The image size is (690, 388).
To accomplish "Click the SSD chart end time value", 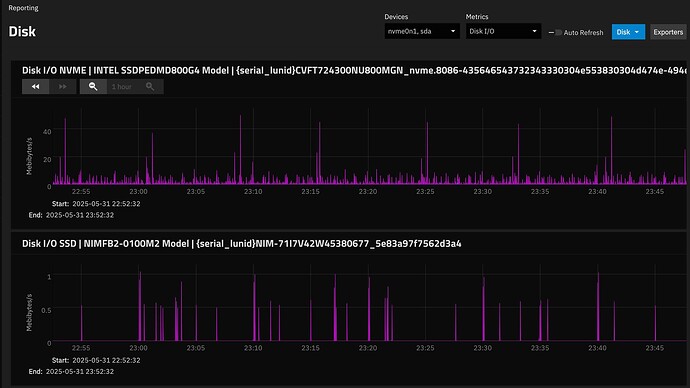I will click(x=80, y=372).
